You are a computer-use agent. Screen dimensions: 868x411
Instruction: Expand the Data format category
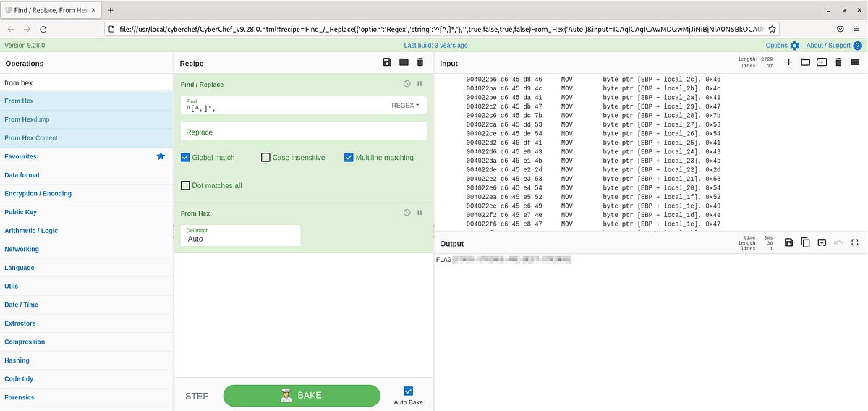tap(87, 175)
